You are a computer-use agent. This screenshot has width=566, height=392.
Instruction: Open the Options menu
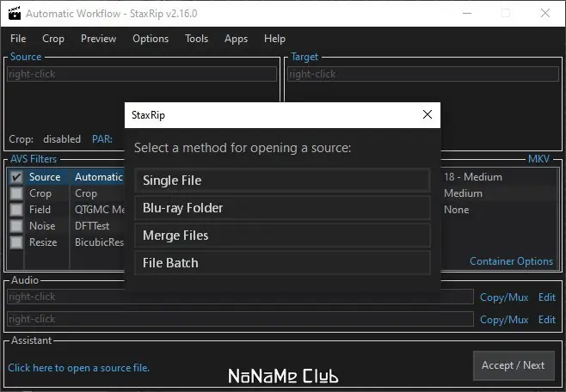[x=151, y=39]
